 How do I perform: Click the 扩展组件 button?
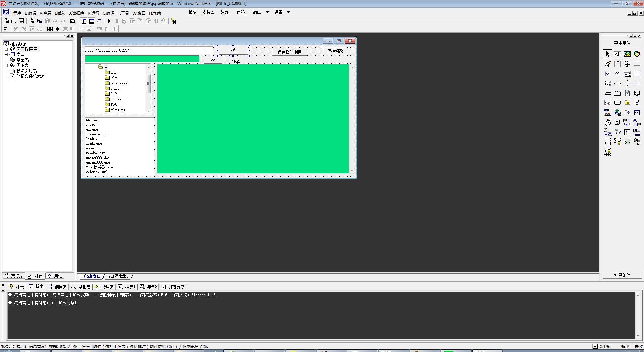pyautogui.click(x=622, y=275)
